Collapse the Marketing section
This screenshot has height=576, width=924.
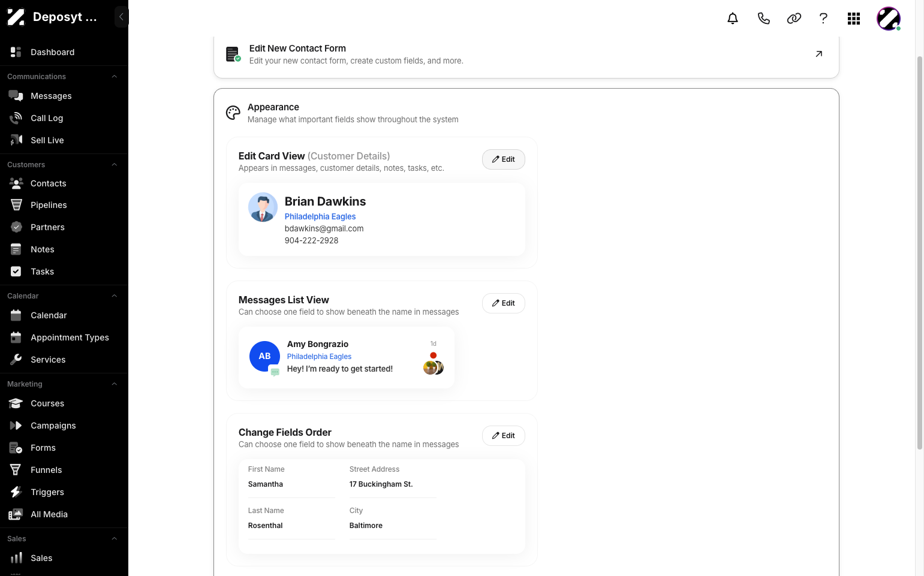(114, 384)
